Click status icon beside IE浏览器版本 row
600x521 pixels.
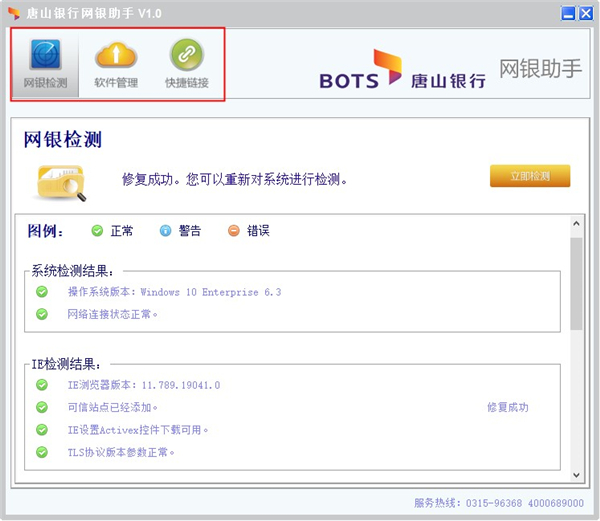(42, 385)
